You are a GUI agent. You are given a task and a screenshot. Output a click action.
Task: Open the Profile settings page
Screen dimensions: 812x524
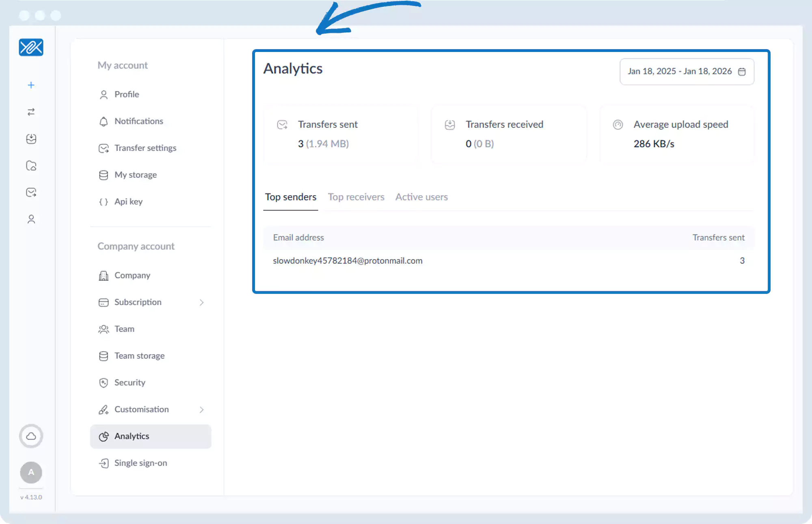(127, 95)
